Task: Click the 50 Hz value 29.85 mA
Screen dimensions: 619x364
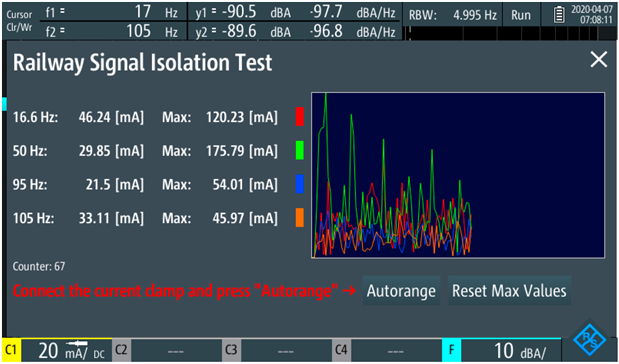Action: tap(111, 151)
